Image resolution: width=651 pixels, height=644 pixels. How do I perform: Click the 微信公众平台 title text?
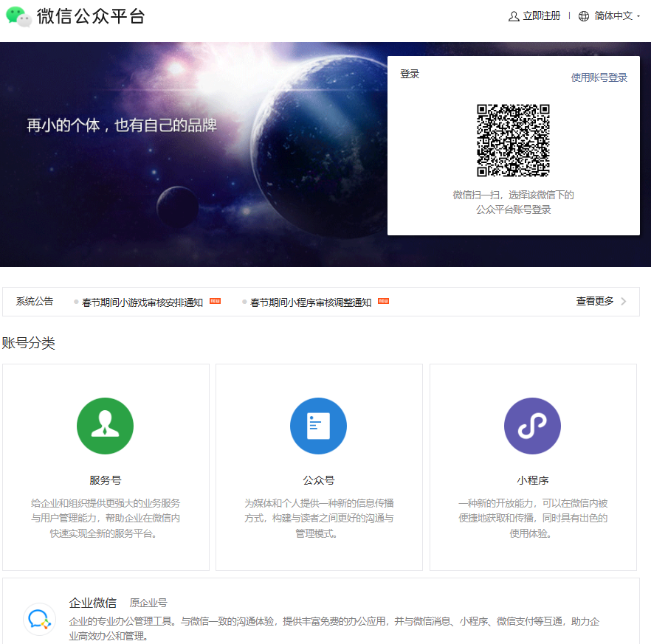coord(91,16)
